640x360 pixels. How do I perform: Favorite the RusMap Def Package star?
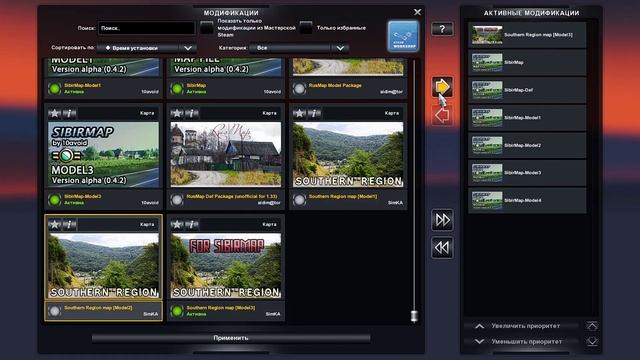(x=177, y=113)
